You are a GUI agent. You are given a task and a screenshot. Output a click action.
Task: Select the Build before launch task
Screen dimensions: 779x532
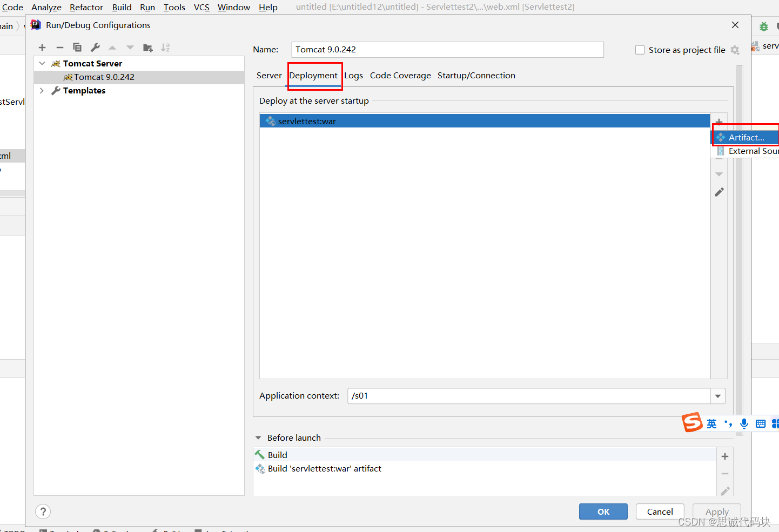click(x=485, y=455)
